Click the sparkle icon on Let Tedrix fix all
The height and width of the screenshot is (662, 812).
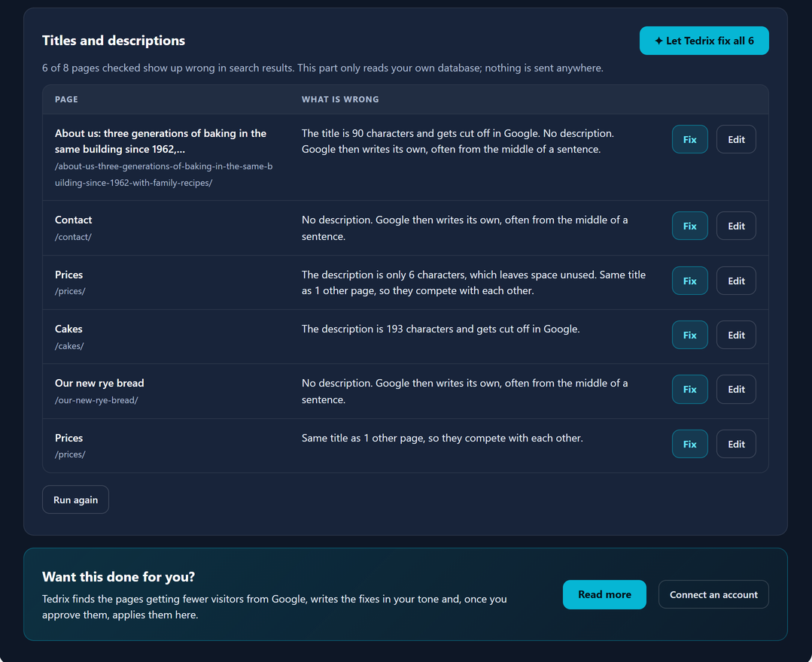pos(658,41)
